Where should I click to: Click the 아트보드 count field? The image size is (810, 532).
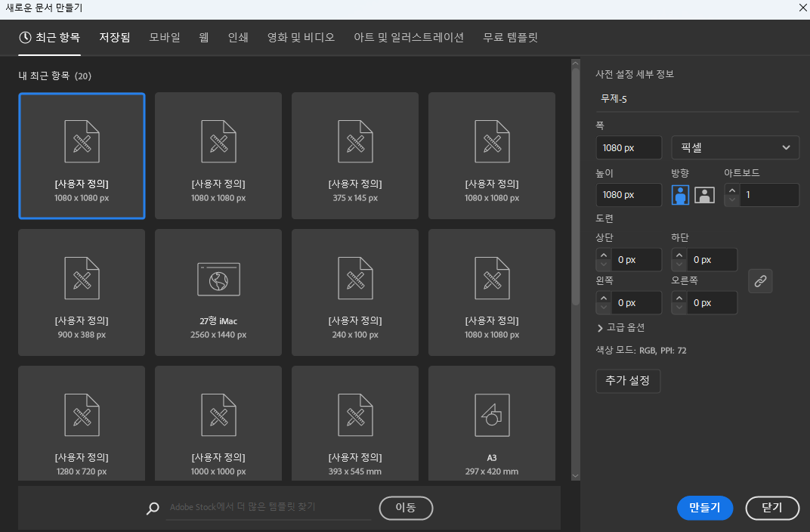[769, 195]
